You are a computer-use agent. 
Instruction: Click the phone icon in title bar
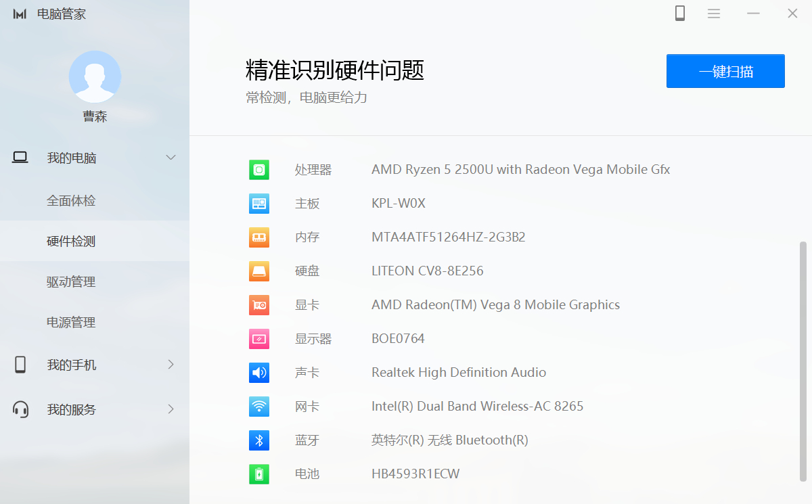(680, 14)
